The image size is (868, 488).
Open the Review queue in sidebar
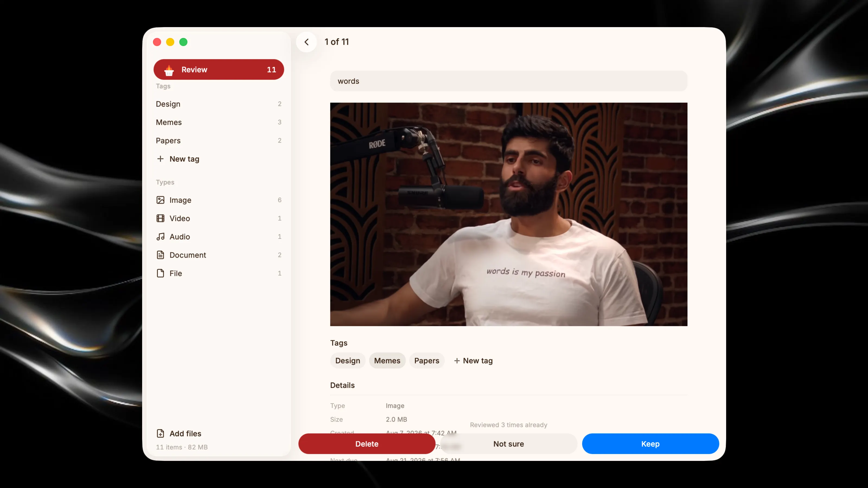(219, 70)
